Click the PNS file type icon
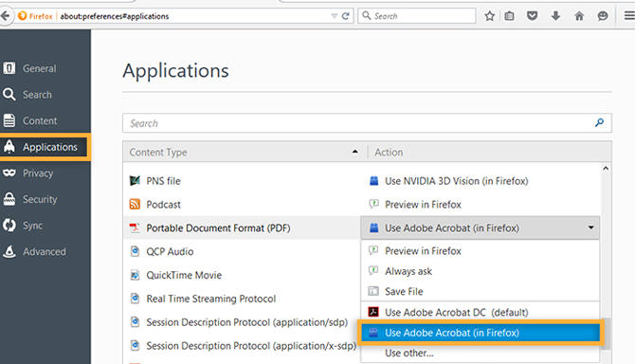This screenshot has height=364, width=635. pos(135,181)
